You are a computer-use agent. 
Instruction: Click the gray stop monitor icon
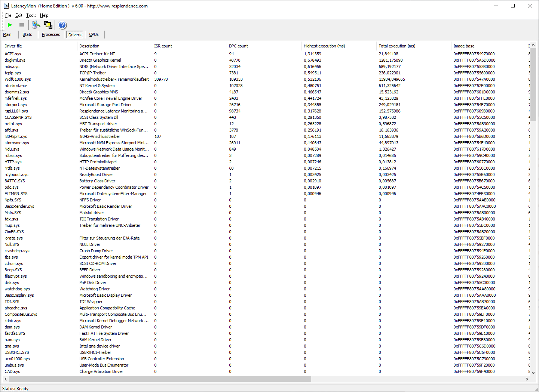[x=22, y=25]
